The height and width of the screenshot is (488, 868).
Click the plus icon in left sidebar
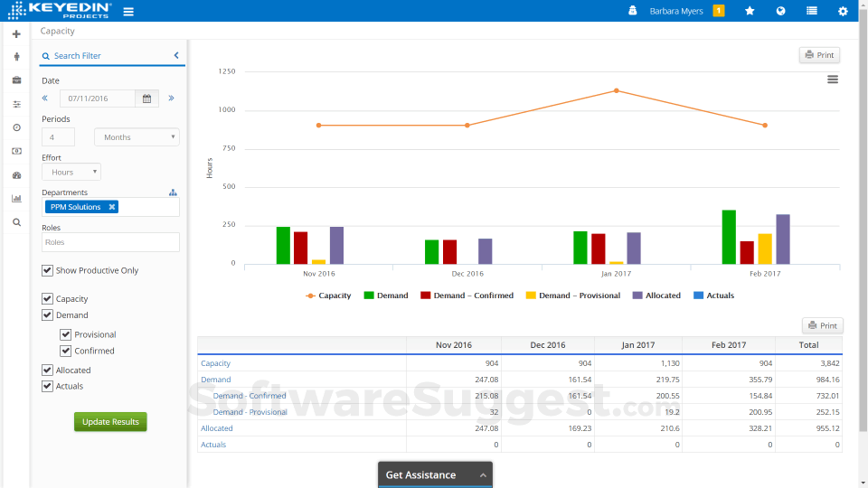click(16, 34)
